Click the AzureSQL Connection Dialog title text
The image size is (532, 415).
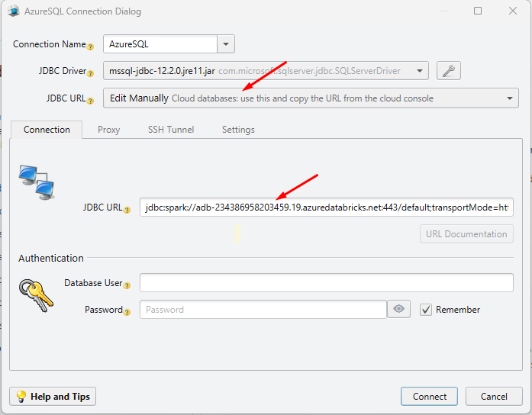(x=82, y=11)
